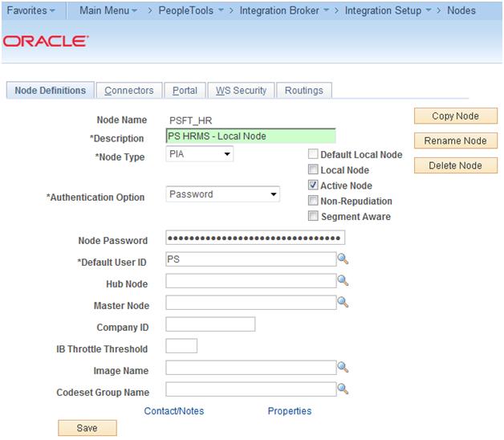
Task: Click the Default User ID lookup magnifier
Action: (343, 259)
